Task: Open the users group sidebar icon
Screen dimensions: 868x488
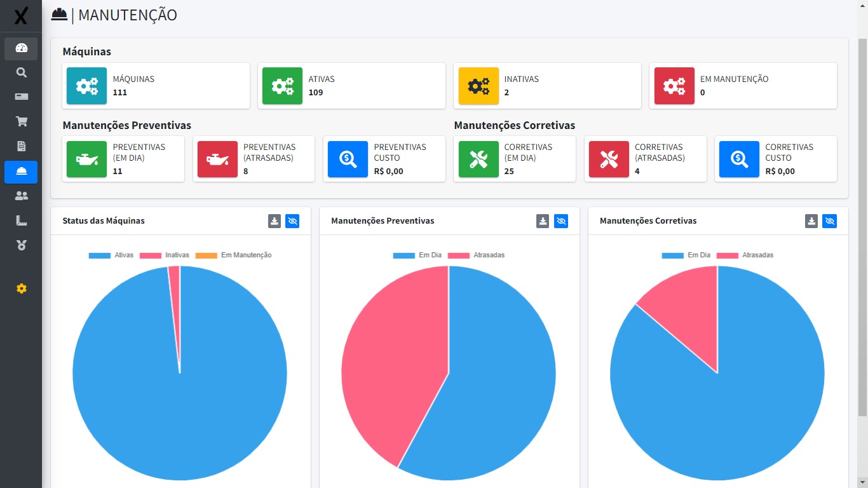Action: (21, 196)
